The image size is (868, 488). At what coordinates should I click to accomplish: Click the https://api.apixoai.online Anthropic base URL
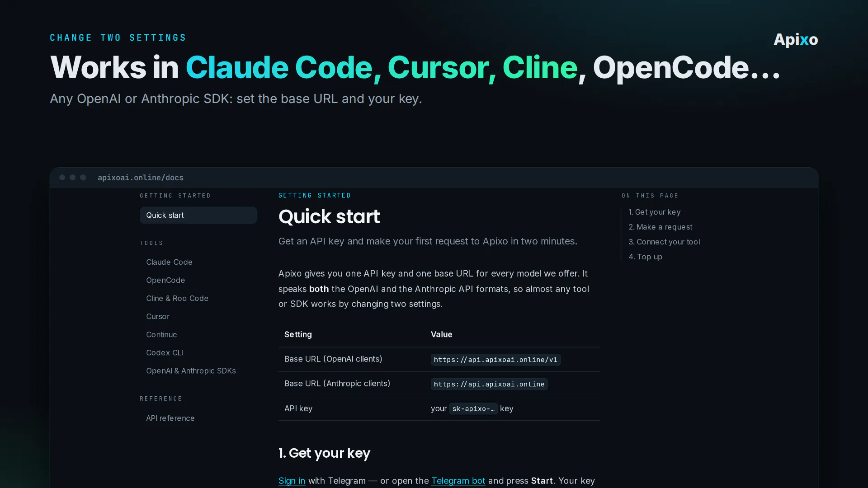(489, 384)
